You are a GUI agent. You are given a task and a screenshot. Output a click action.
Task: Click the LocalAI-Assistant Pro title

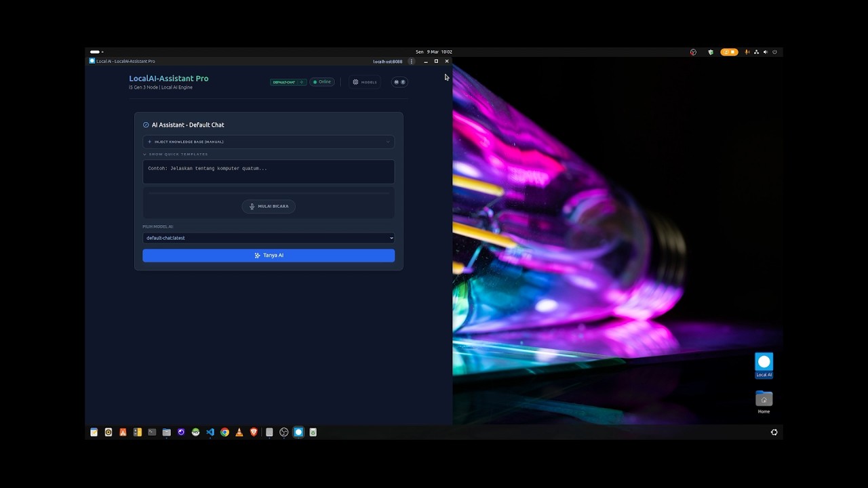(x=169, y=79)
